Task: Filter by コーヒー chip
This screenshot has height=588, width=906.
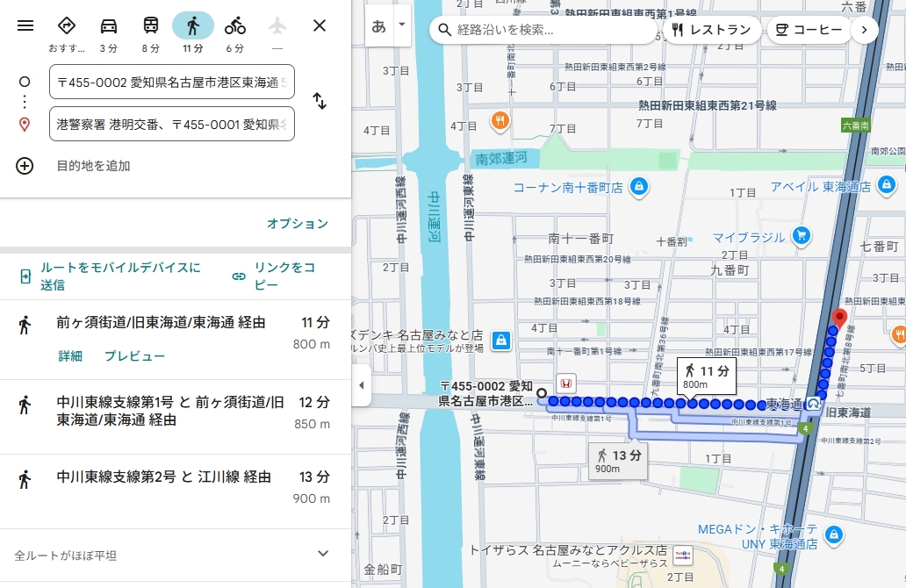Action: click(x=809, y=30)
